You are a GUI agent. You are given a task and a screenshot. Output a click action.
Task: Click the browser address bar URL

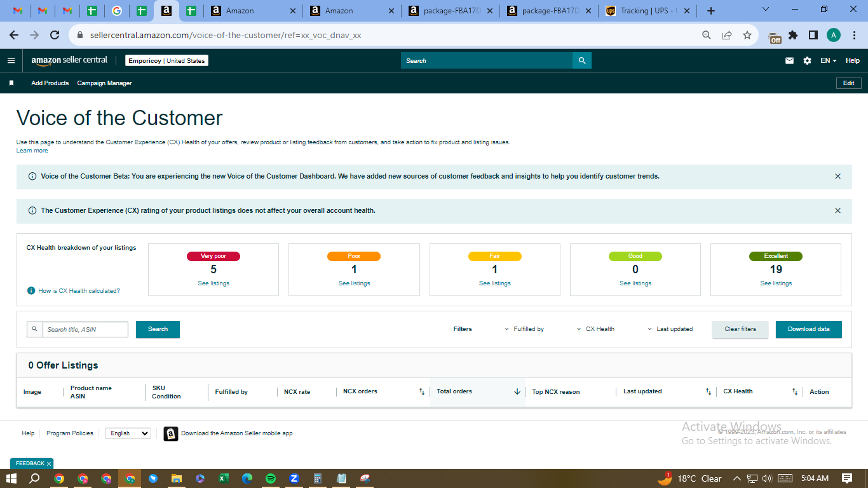pyautogui.click(x=225, y=35)
